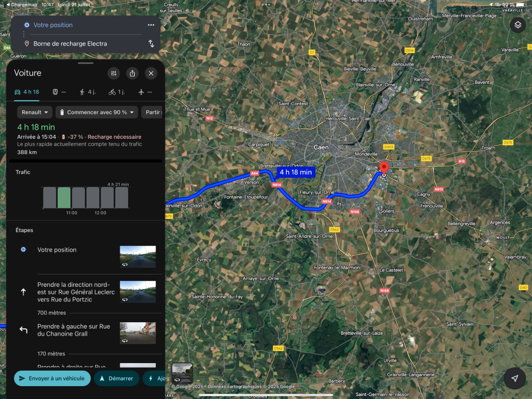Tap the D403 road shield
The width and height of the screenshot is (532, 399).
point(389,147)
